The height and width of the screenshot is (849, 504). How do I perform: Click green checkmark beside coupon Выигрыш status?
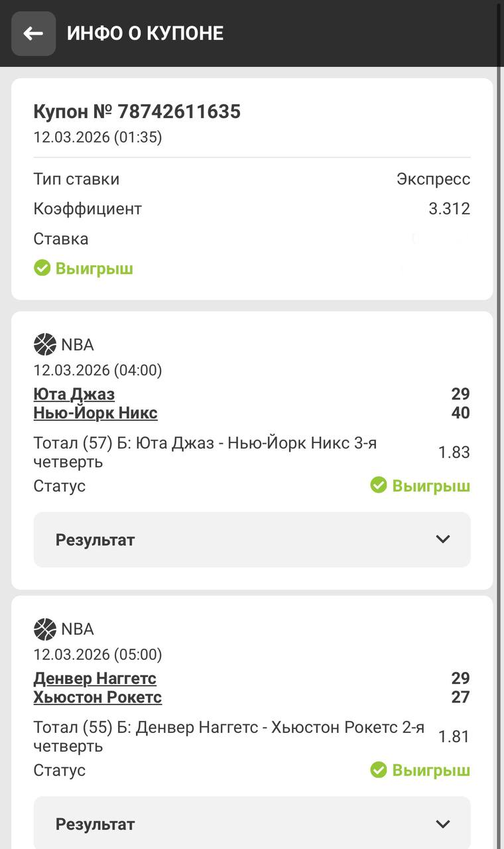point(42,268)
